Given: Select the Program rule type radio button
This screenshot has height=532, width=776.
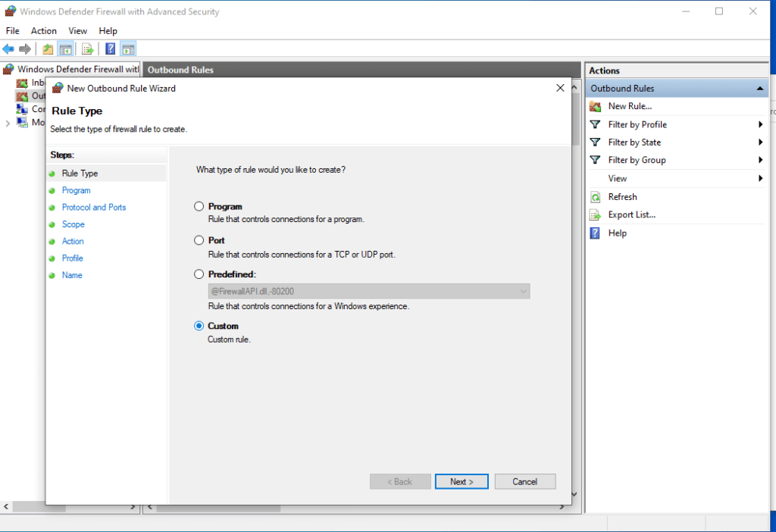Looking at the screenshot, I should pyautogui.click(x=199, y=206).
